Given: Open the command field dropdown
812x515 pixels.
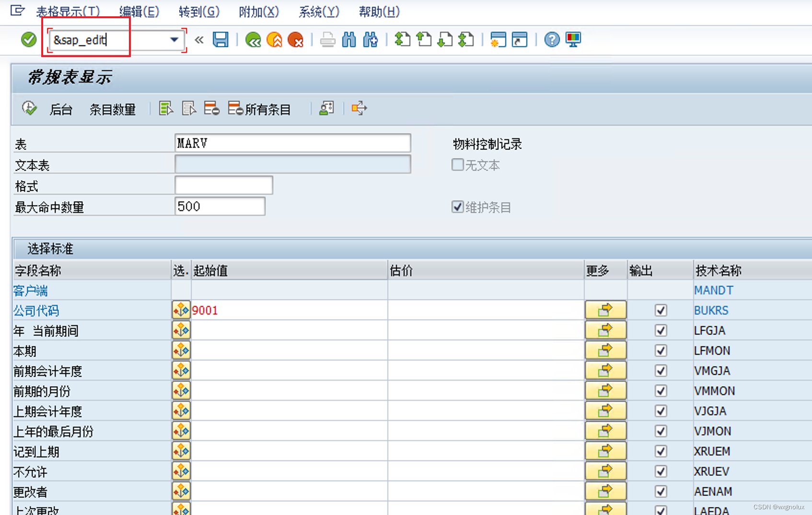Looking at the screenshot, I should (174, 40).
